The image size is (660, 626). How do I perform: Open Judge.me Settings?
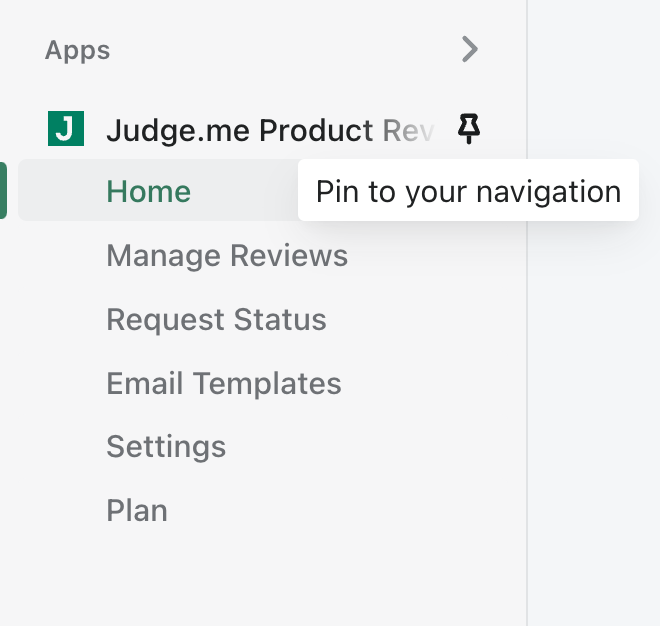(166, 446)
